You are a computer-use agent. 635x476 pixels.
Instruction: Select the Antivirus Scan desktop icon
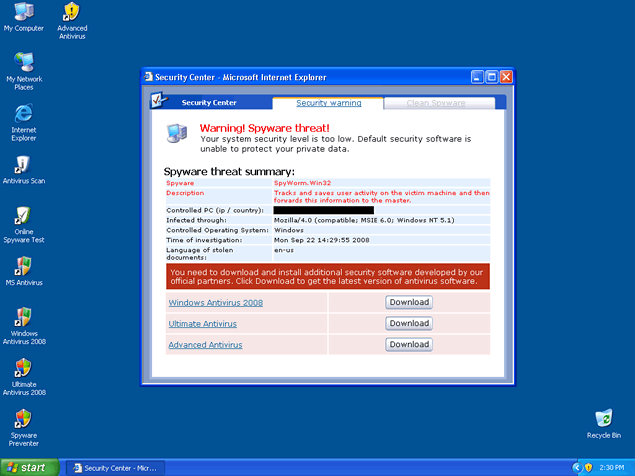(23, 164)
